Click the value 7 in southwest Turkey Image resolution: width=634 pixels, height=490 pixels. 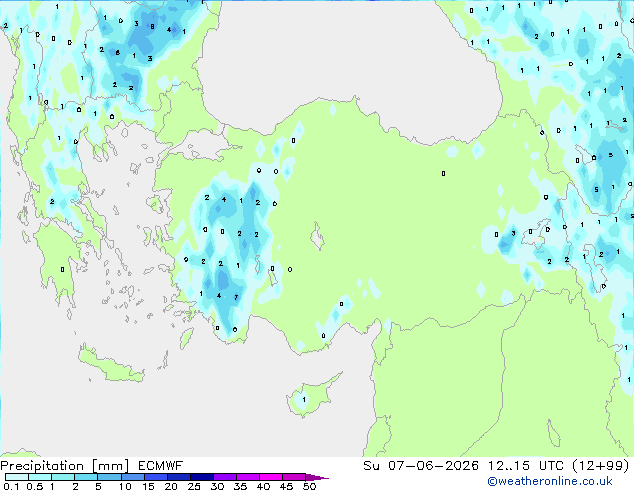pos(236,298)
